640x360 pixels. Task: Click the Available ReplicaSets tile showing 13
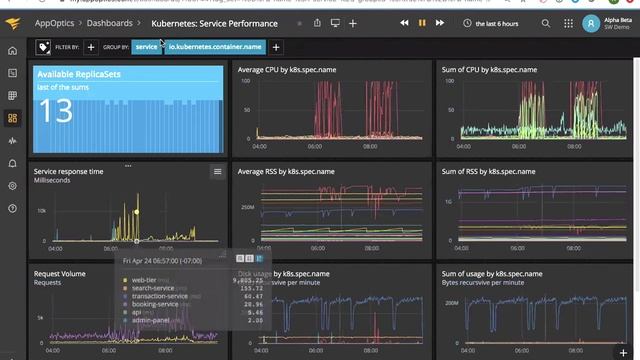click(128, 109)
